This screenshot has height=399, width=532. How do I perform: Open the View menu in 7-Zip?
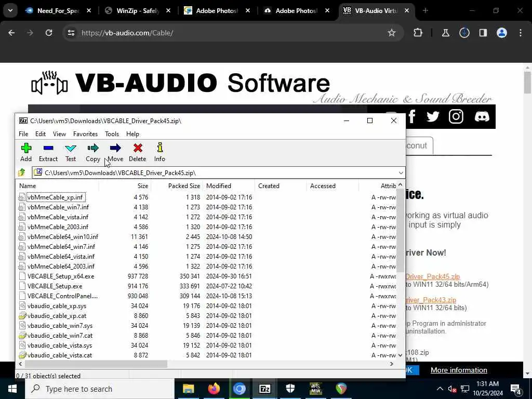point(59,134)
